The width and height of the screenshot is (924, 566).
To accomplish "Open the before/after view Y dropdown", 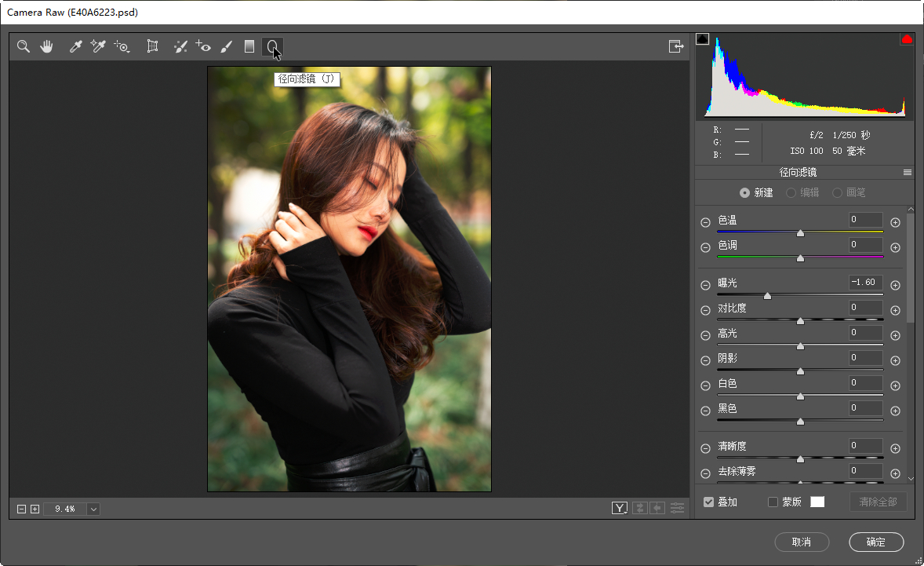I will tap(620, 509).
